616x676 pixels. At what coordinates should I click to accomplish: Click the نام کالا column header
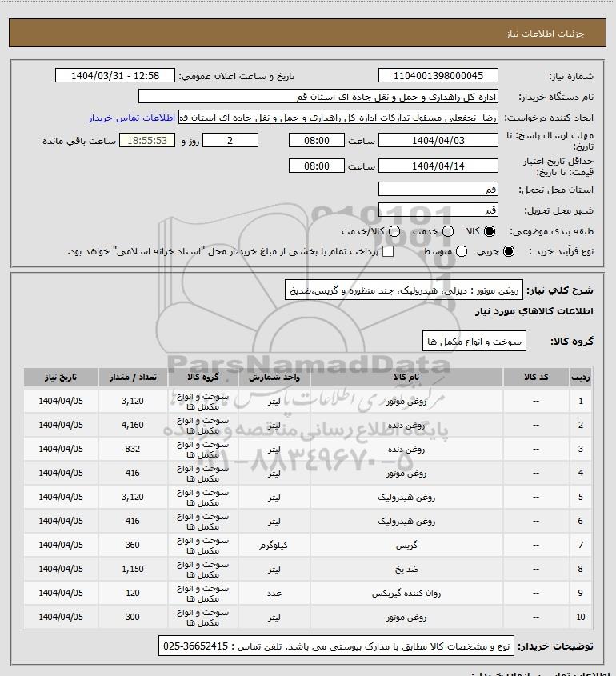click(406, 378)
